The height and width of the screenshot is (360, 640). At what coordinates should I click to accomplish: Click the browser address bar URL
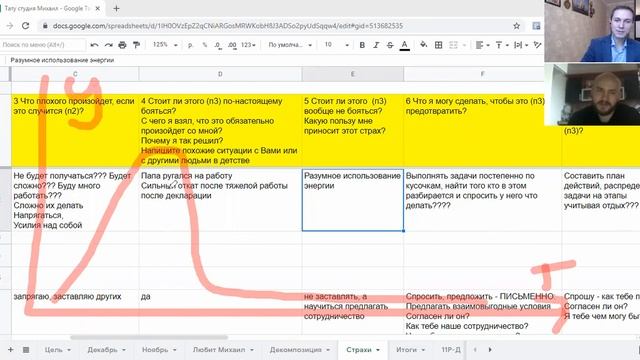pos(228,26)
